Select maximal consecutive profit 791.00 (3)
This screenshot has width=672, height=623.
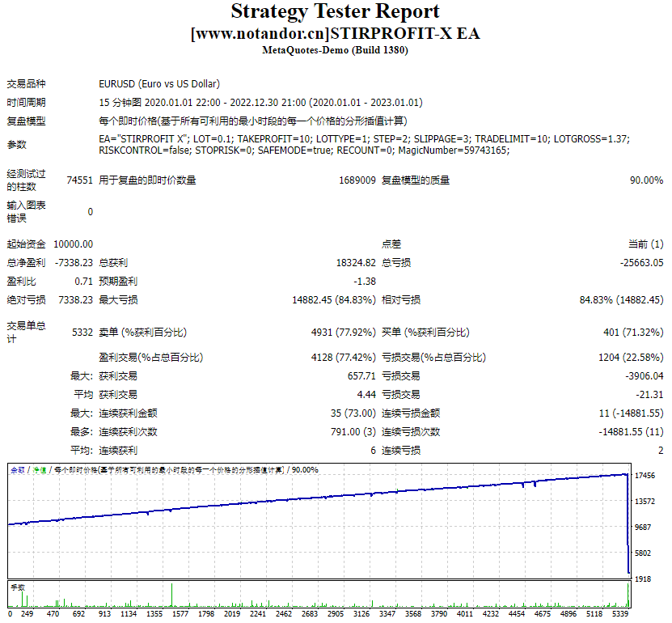(x=353, y=432)
